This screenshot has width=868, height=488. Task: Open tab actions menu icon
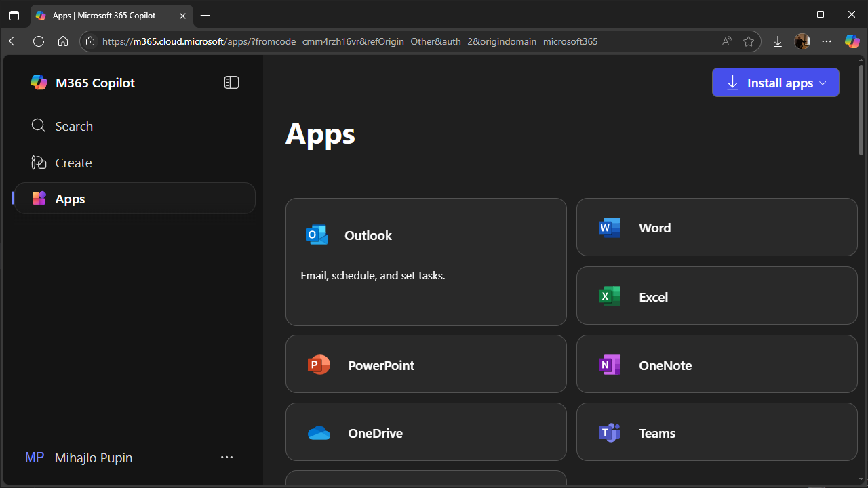[x=14, y=15]
